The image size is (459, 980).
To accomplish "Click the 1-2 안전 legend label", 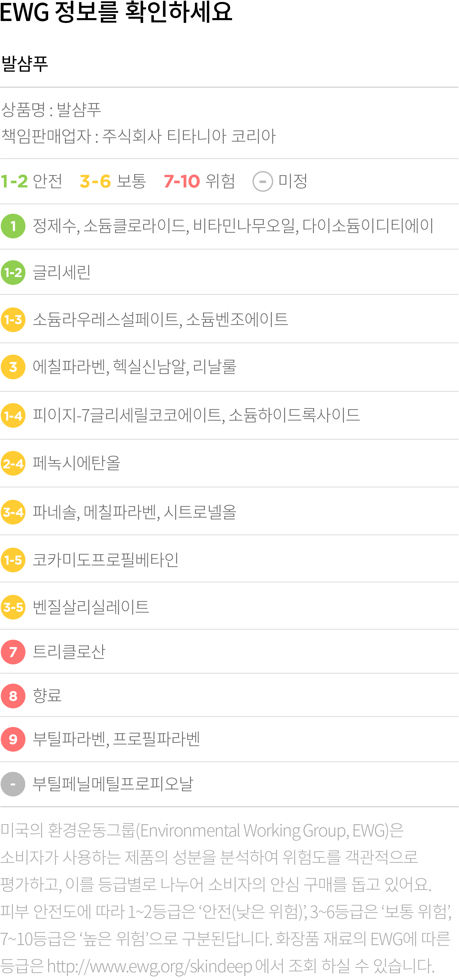I will click(x=32, y=181).
